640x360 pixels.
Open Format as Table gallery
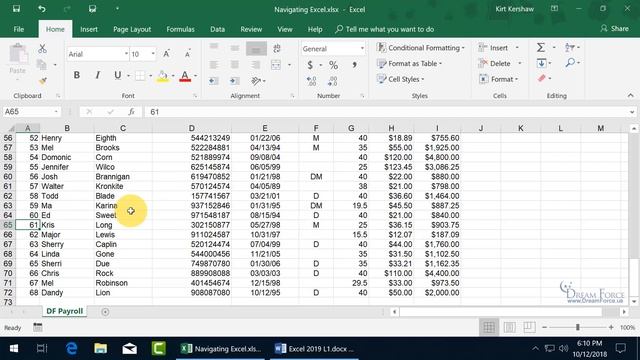(x=410, y=64)
